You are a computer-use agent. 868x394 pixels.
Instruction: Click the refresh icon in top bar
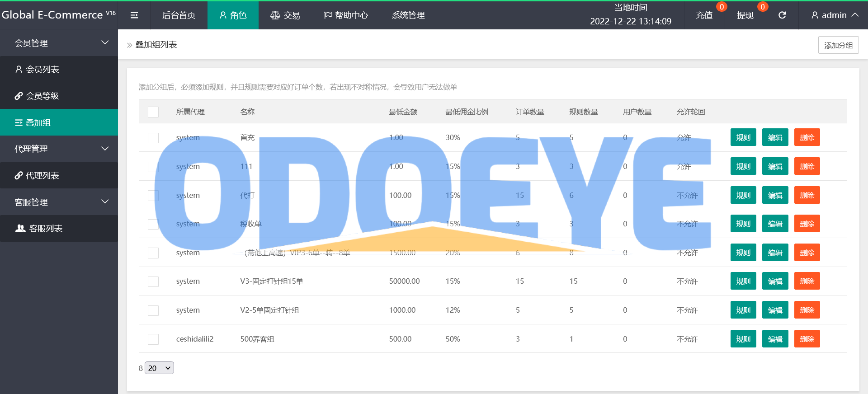tap(782, 15)
